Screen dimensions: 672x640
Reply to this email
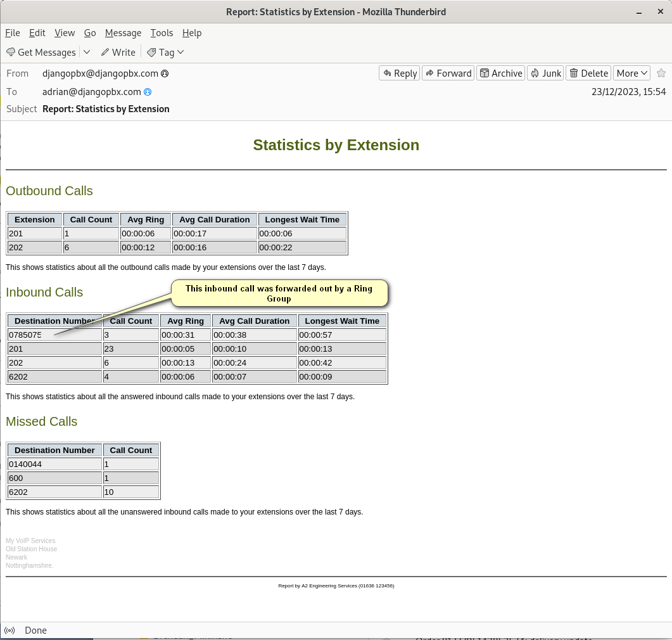pyautogui.click(x=399, y=74)
